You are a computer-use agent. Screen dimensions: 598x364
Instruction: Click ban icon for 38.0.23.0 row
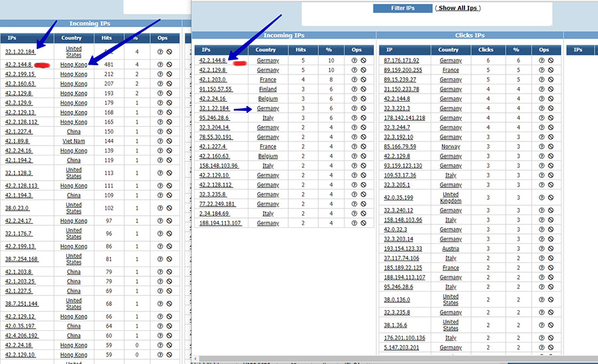(169, 208)
